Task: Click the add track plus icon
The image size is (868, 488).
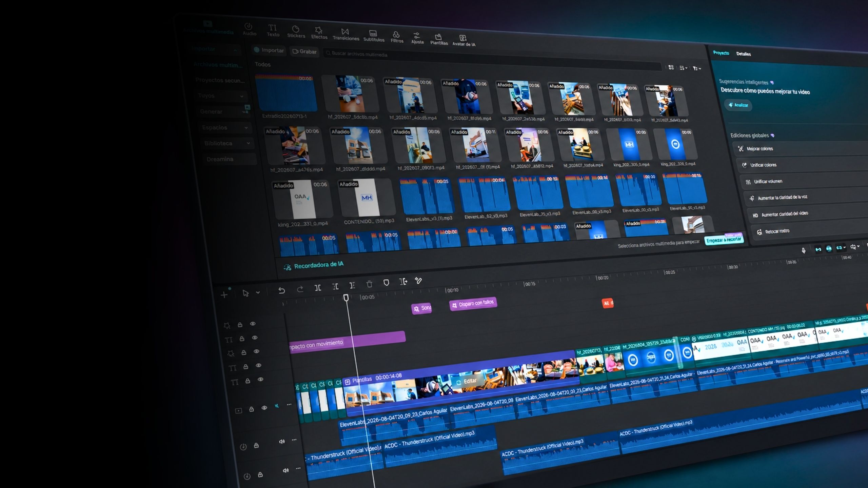Action: [224, 295]
